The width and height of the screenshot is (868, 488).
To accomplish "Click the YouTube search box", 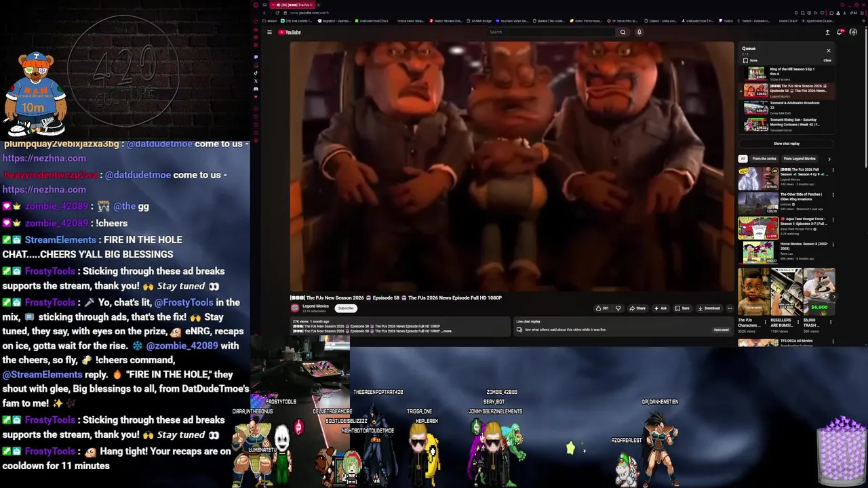I will click(551, 32).
